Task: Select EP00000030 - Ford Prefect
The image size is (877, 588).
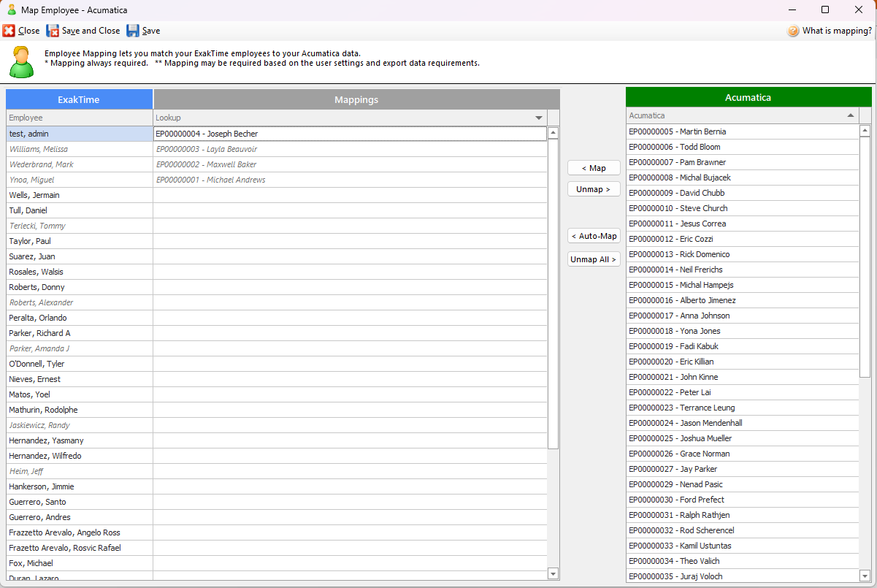Action: (x=743, y=500)
